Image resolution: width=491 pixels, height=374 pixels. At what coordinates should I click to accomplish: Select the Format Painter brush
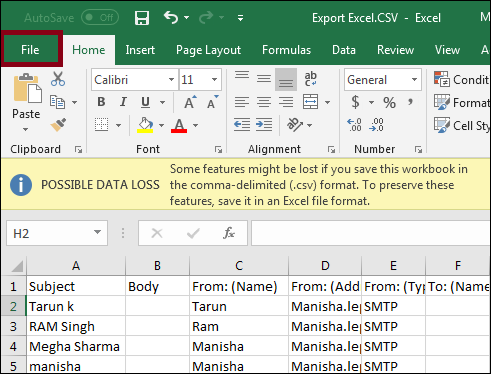58,125
